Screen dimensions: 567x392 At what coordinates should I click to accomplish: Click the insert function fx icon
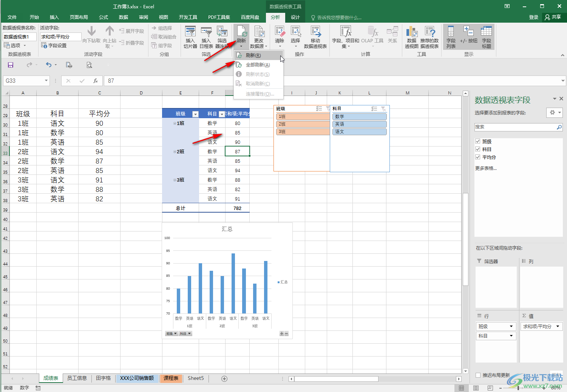coord(96,81)
